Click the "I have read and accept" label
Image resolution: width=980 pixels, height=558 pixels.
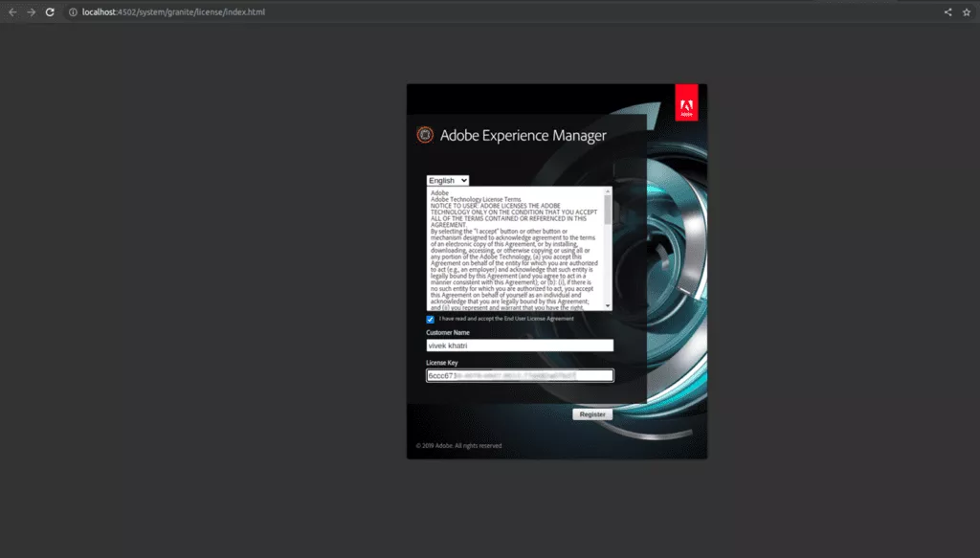point(506,319)
